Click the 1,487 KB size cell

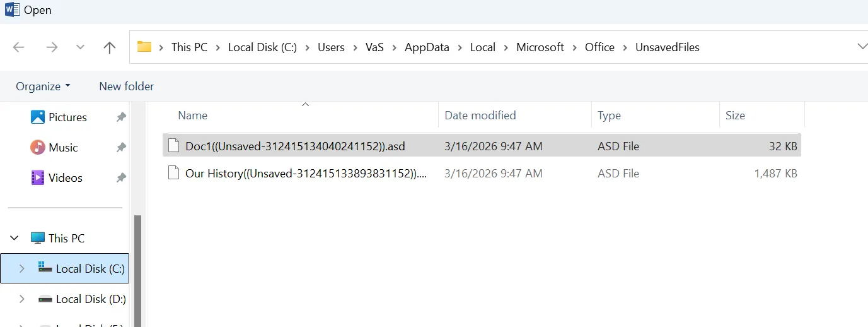pos(775,174)
